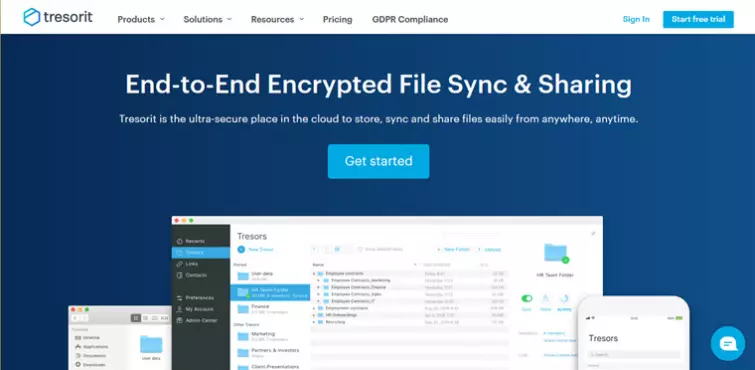Image resolution: width=755 pixels, height=370 pixels.
Task: Expand the Employee Contracts_Finance folder
Action: coord(318,287)
